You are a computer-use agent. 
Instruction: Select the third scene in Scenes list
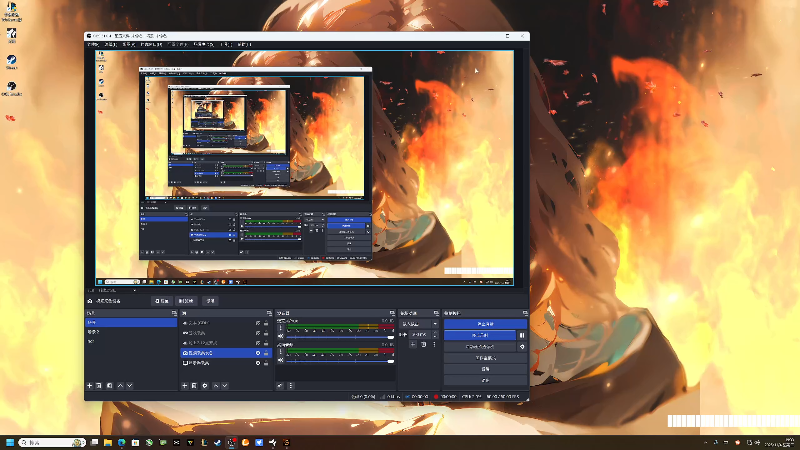(131, 342)
